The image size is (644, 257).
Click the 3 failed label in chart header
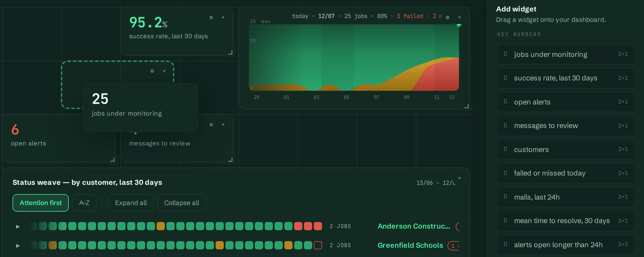(410, 16)
